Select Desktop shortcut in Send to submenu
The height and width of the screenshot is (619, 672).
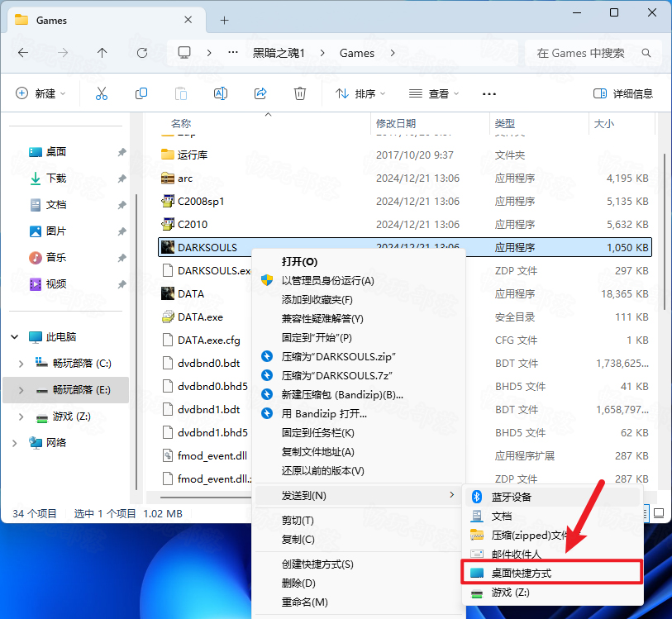[552, 573]
